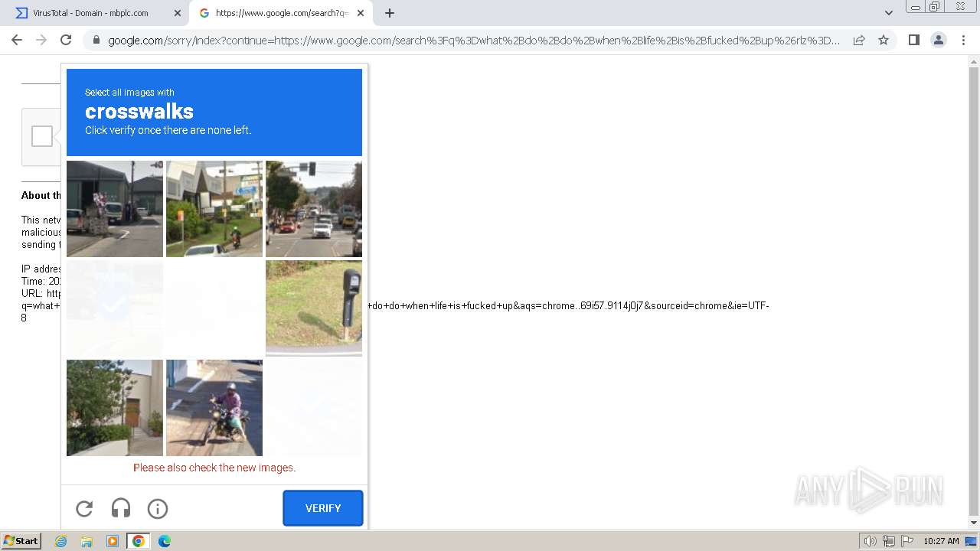The height and width of the screenshot is (551, 980).
Task: Restore down the browser window
Action: click(935, 6)
